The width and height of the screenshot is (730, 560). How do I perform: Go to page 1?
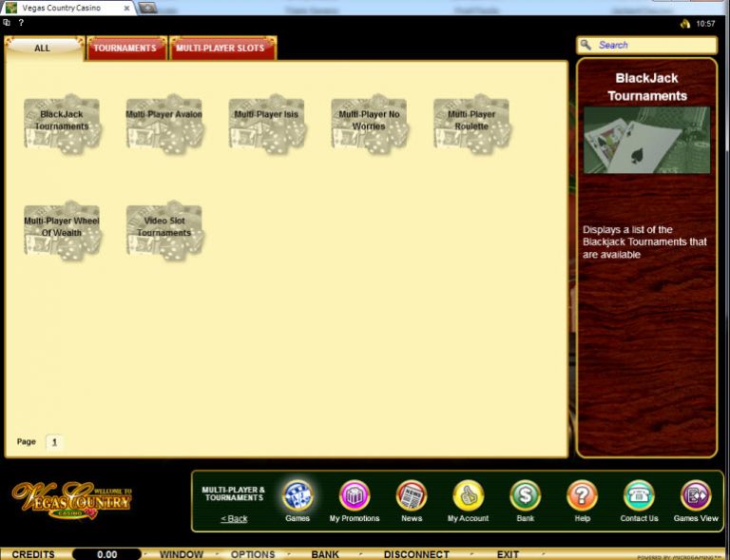click(x=54, y=442)
